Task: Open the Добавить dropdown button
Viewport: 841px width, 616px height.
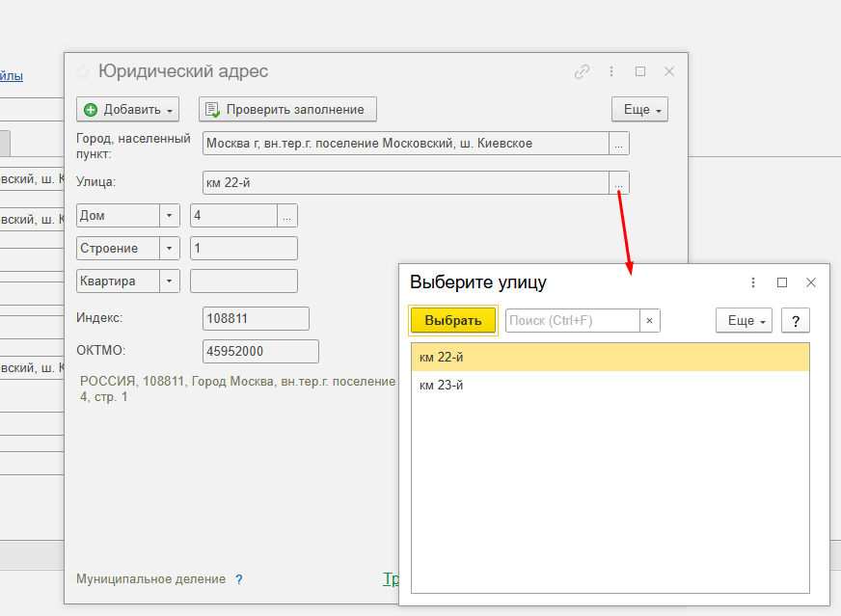Action: (x=128, y=109)
